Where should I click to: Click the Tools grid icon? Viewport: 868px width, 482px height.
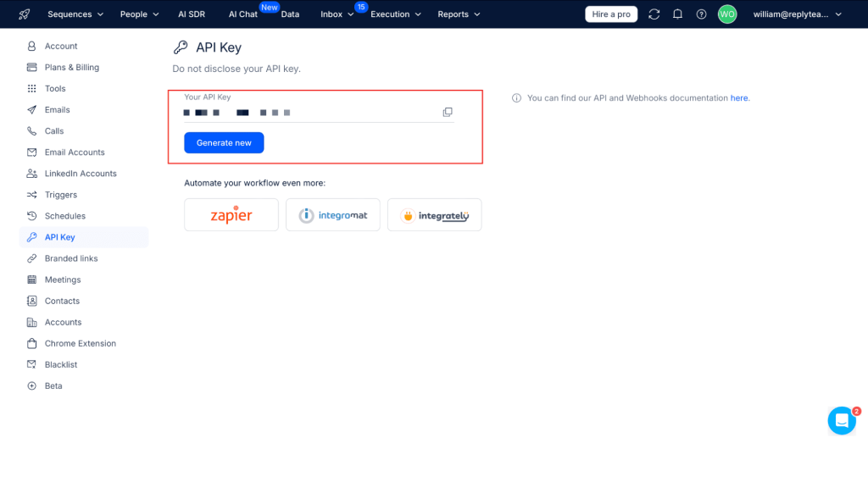click(x=31, y=89)
